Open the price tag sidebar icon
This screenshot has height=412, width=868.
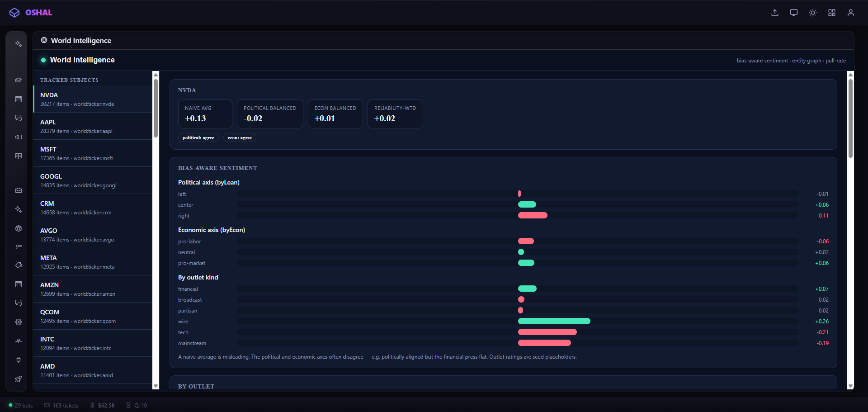coord(19,265)
